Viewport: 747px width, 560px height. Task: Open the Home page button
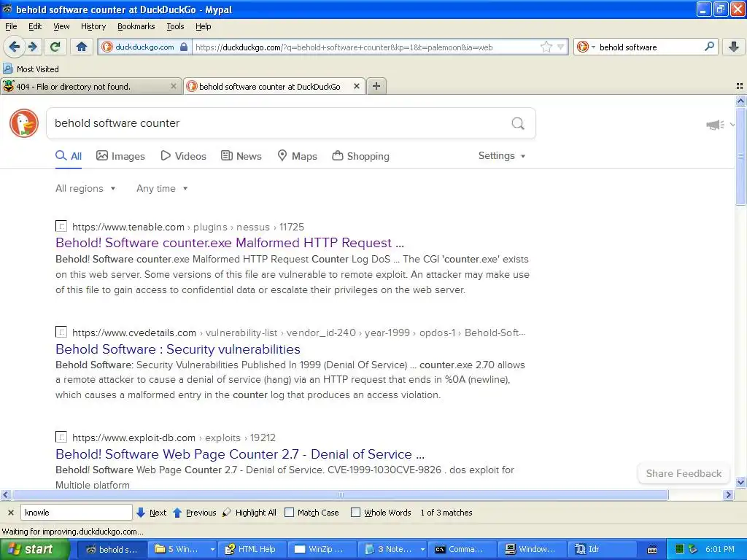pos(82,47)
